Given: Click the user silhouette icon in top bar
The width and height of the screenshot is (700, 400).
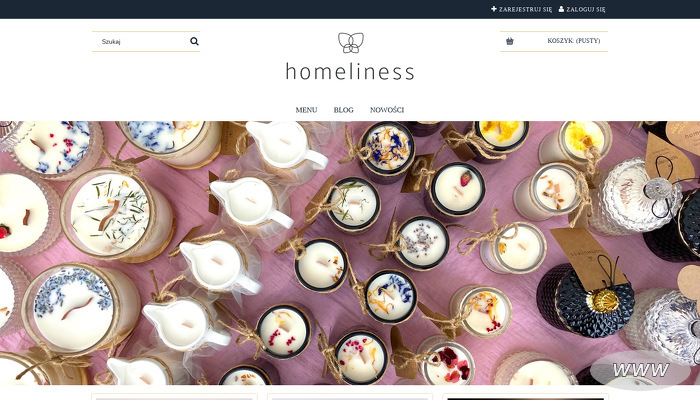Looking at the screenshot, I should coord(561,9).
